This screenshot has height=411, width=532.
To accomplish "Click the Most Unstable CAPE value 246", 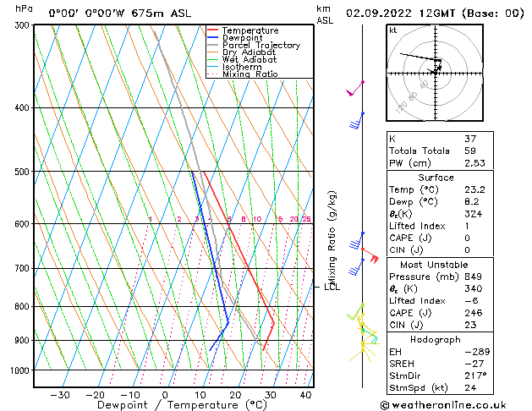I will [x=474, y=313].
